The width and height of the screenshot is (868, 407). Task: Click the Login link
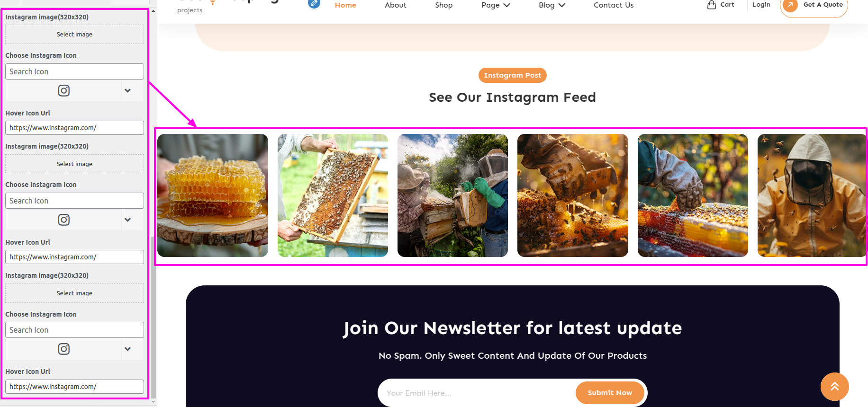click(x=761, y=5)
